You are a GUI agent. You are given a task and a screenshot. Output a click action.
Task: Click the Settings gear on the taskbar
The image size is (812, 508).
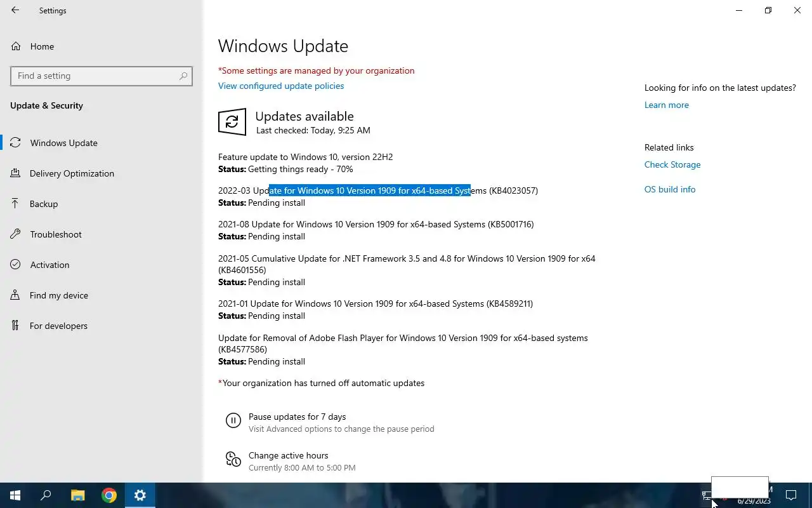tap(140, 495)
